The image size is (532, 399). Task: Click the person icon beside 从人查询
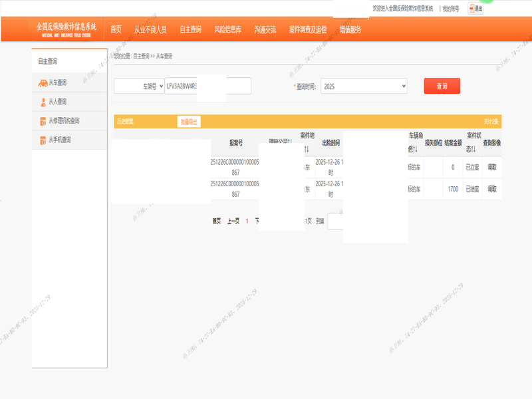click(43, 102)
